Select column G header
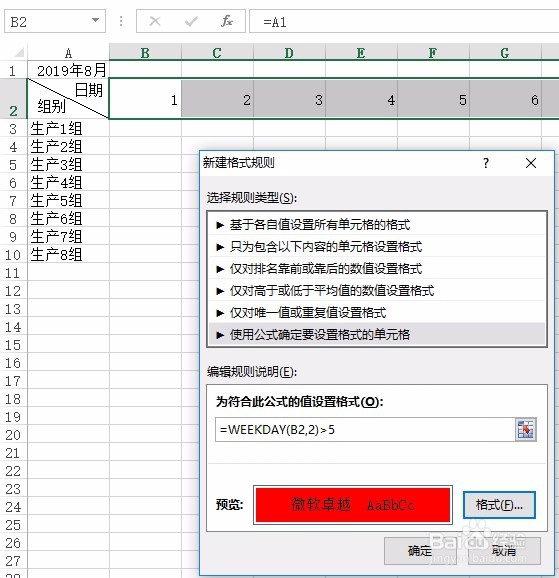 pos(505,53)
